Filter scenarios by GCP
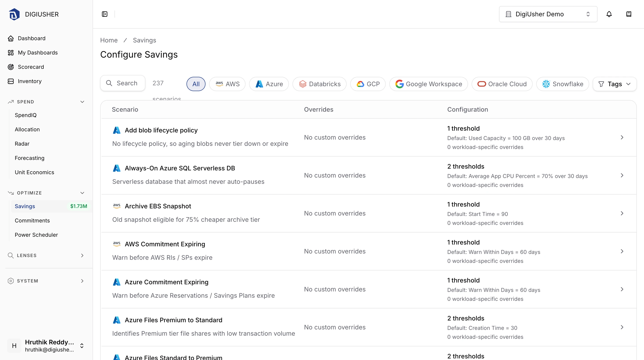This screenshot has width=644, height=360. coord(368,84)
